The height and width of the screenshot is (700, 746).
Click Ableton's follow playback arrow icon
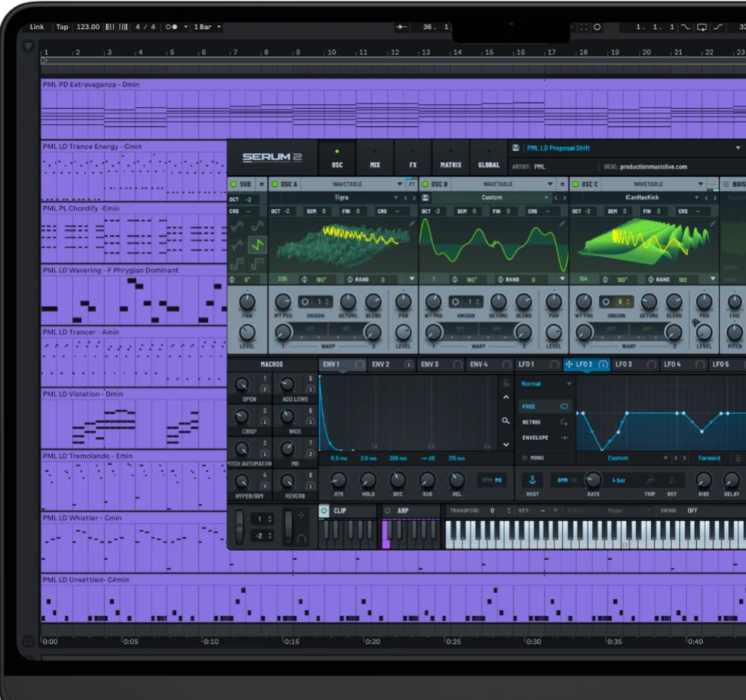coord(402,27)
